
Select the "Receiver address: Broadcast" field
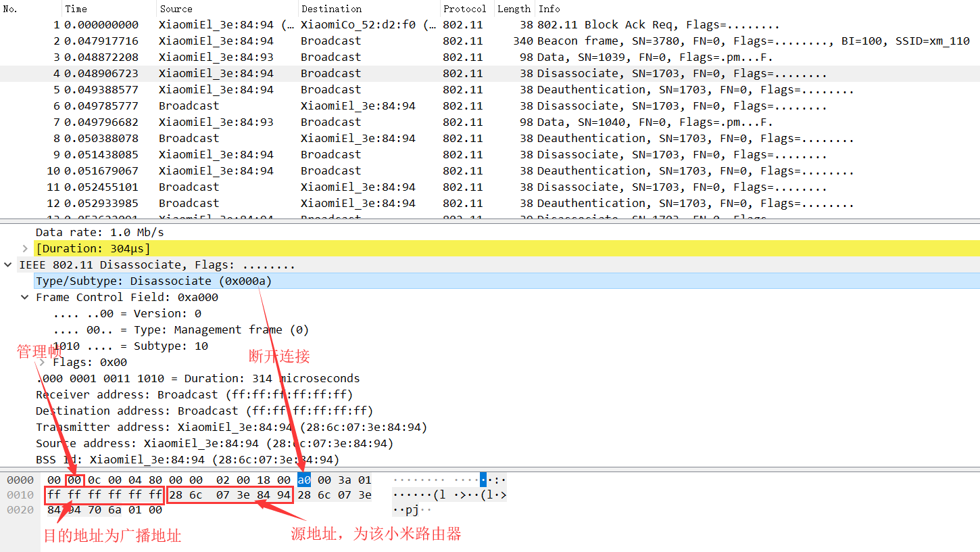pos(169,394)
